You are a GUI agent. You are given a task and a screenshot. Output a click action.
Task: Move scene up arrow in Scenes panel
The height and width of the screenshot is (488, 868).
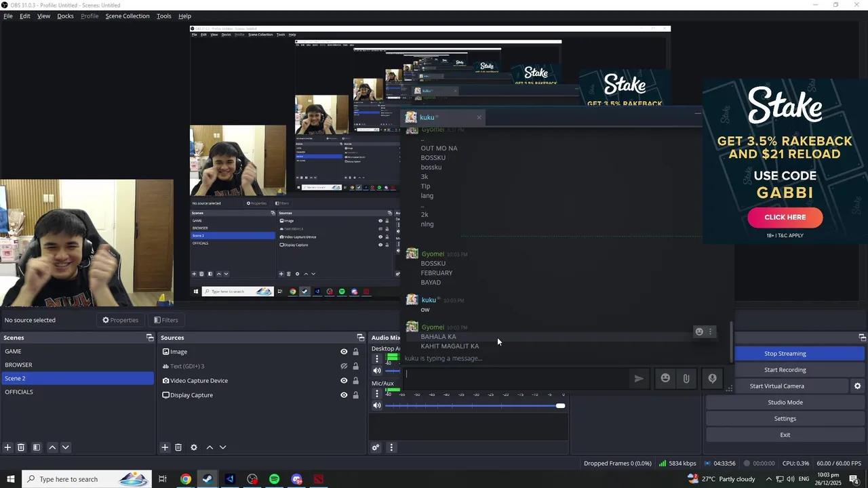click(x=52, y=447)
